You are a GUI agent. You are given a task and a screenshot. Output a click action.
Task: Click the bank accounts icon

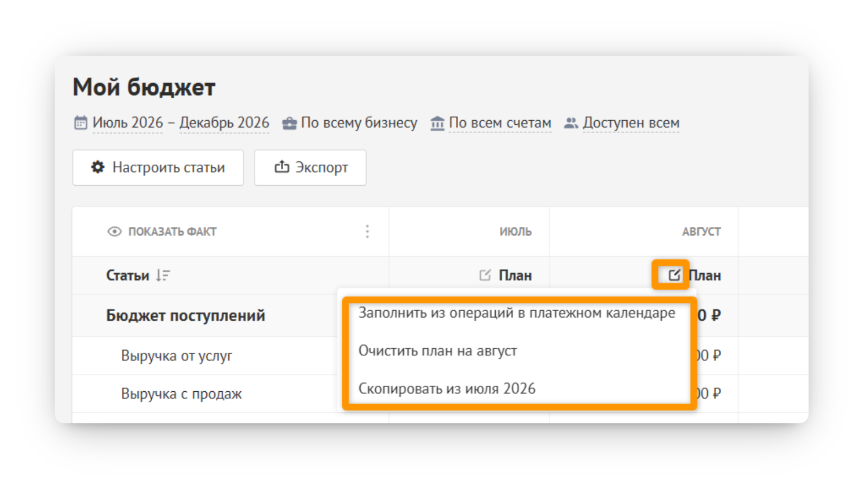click(437, 123)
